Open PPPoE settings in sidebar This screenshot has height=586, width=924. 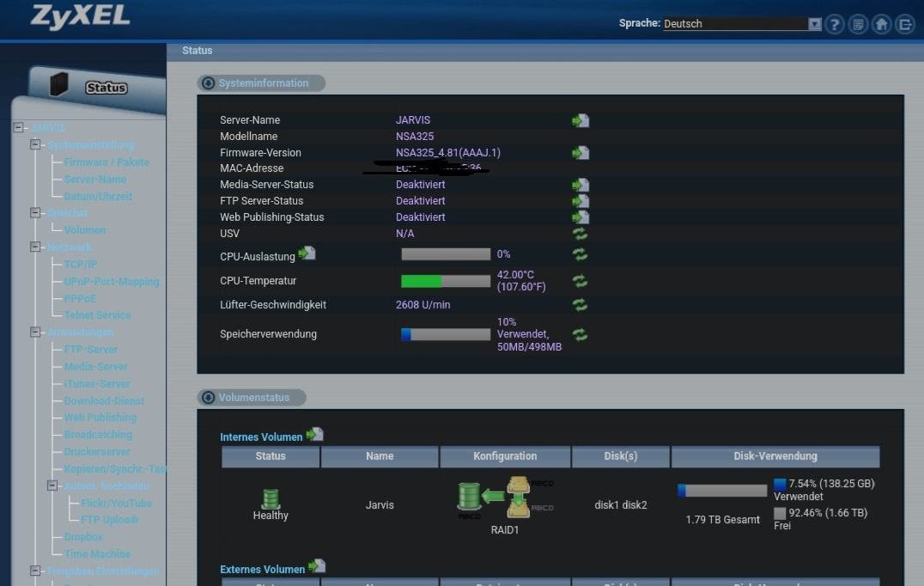point(80,298)
